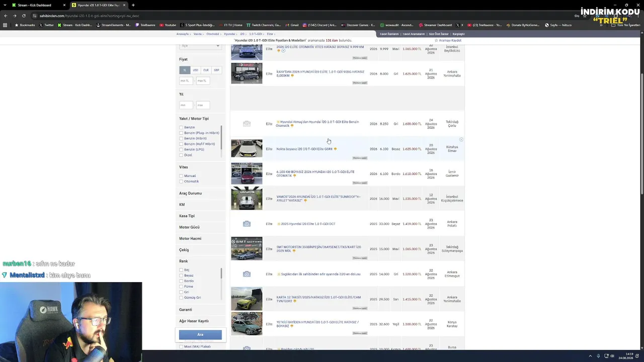Go to the Anasayfa breadcrumb
This screenshot has height=362, width=644.
pyautogui.click(x=183, y=34)
